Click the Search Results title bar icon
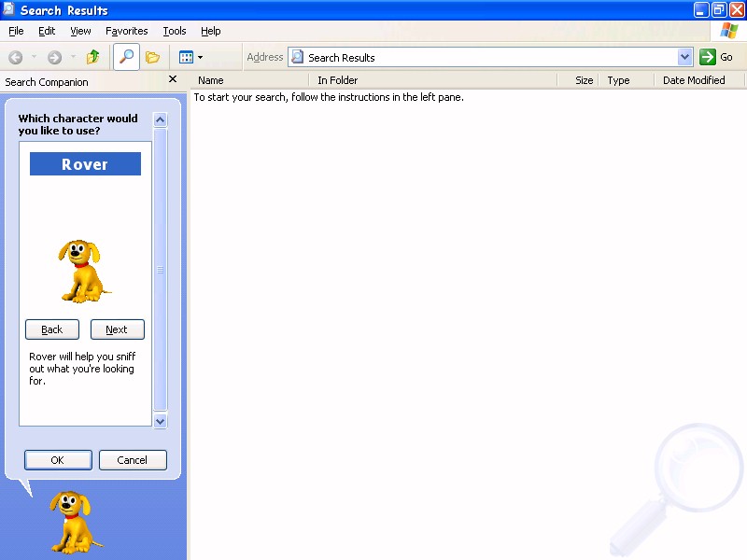The width and height of the screenshot is (747, 560). (8, 9)
